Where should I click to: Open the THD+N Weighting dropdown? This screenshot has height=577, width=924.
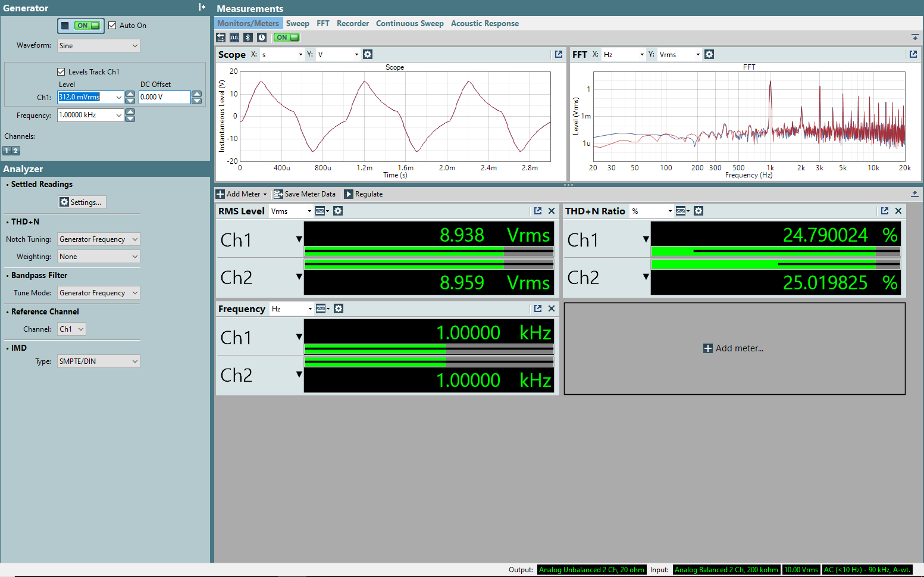pyautogui.click(x=98, y=257)
